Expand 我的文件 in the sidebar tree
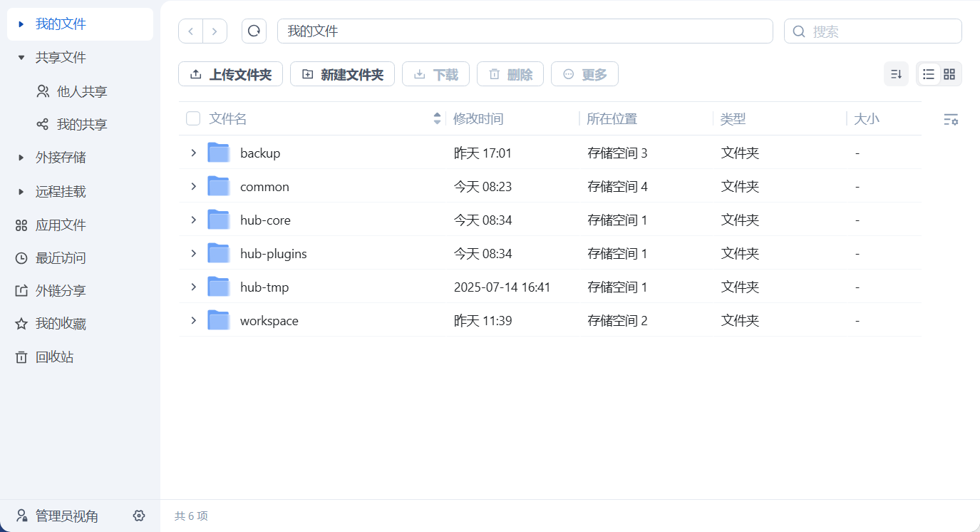Image resolution: width=980 pixels, height=532 pixels. pyautogui.click(x=21, y=24)
